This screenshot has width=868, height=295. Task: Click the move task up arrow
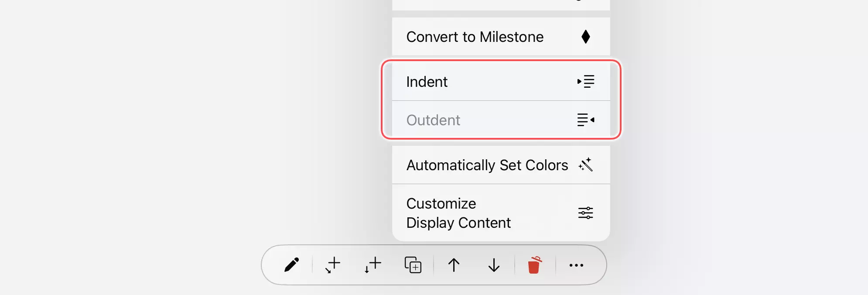[x=454, y=264]
